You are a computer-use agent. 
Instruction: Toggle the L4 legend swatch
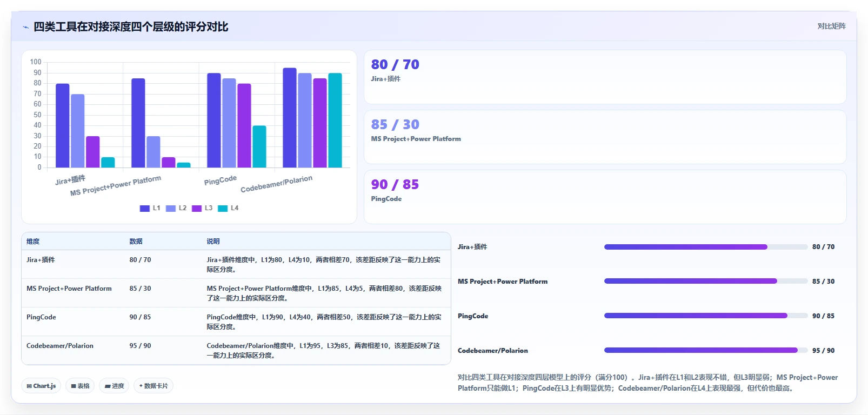pyautogui.click(x=223, y=208)
